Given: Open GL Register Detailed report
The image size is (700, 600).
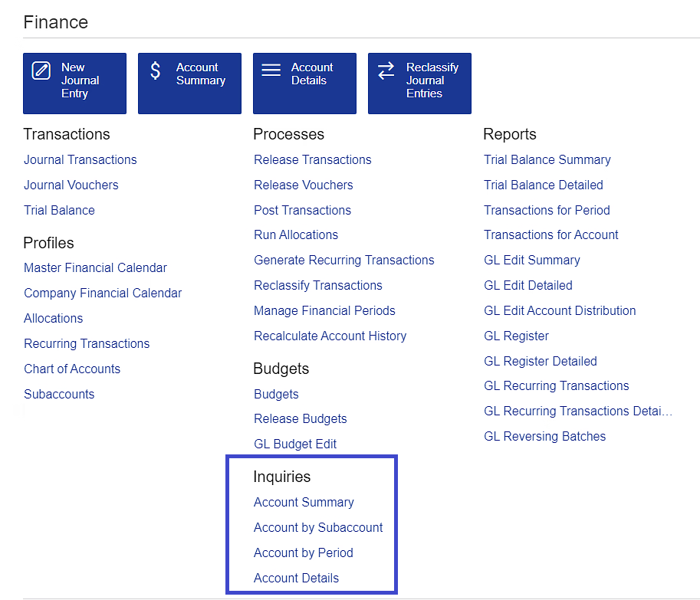Looking at the screenshot, I should tap(541, 361).
